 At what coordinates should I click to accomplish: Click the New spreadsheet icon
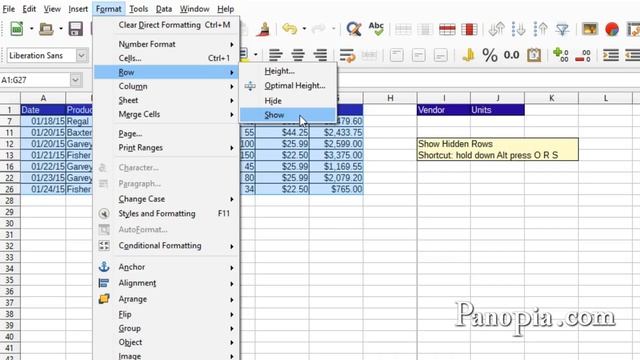[17, 29]
